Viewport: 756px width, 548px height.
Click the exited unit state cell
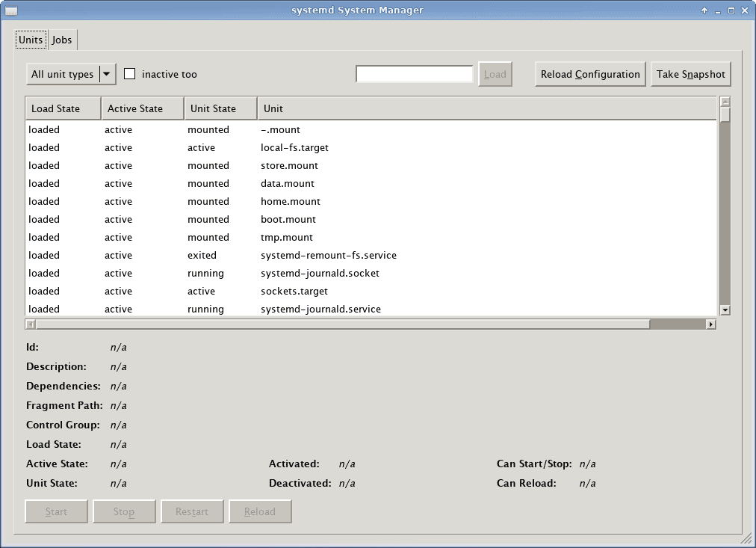[x=202, y=255]
